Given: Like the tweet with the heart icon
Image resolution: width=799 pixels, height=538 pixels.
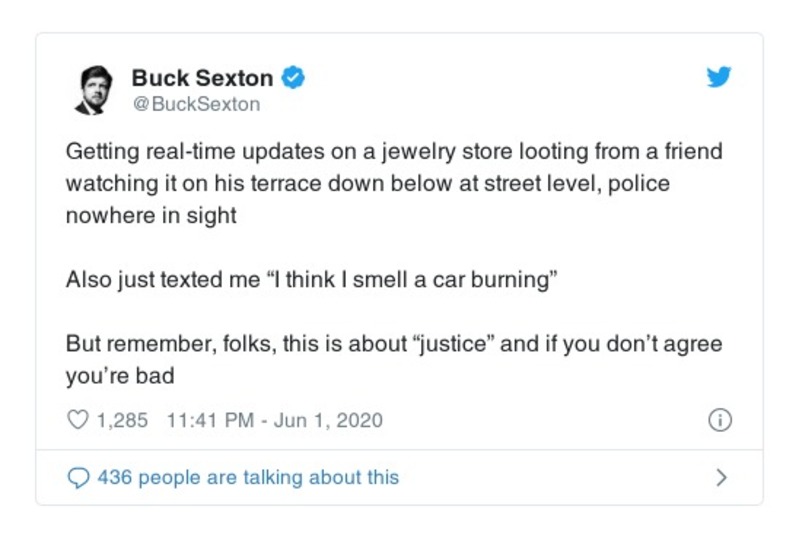Looking at the screenshot, I should (x=77, y=420).
